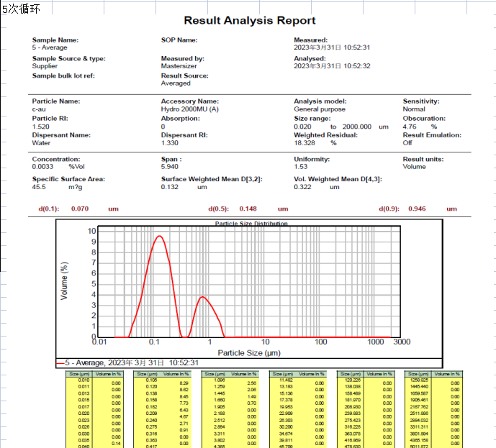Select the 'General purpose' analysis model text
The height and width of the screenshot is (448, 496).
click(x=320, y=109)
